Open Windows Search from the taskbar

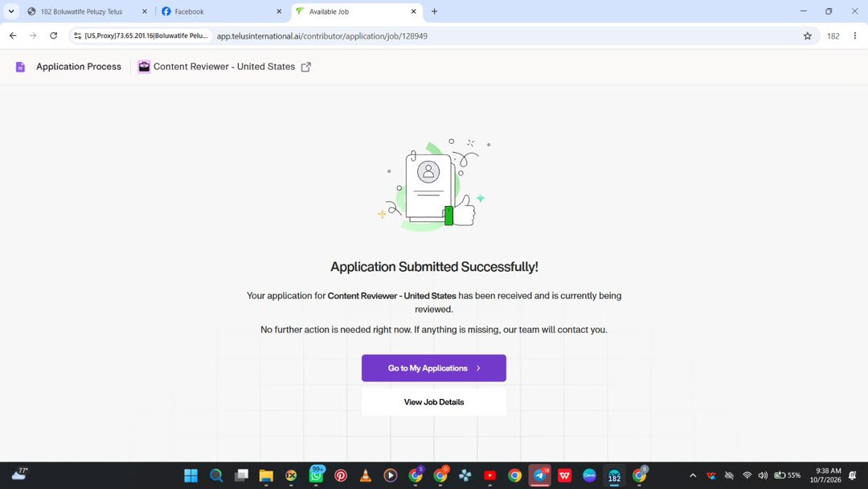click(x=216, y=475)
